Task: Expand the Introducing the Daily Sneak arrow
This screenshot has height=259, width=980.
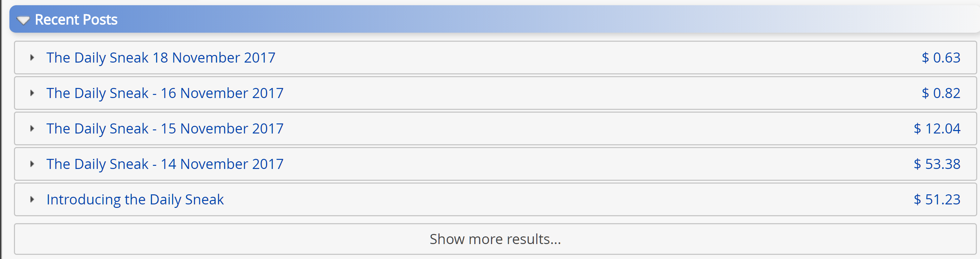Action: [32, 199]
